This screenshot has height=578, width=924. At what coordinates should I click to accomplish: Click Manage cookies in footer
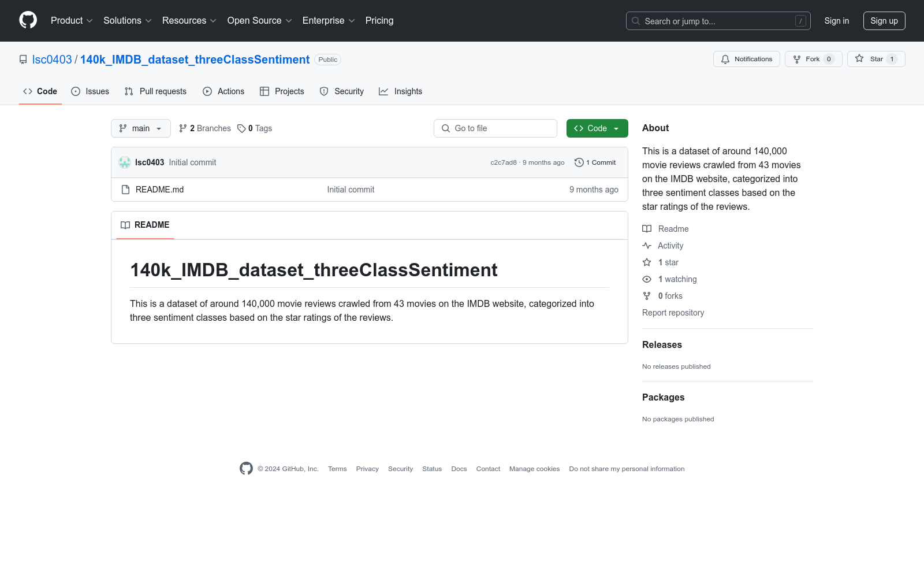point(534,469)
